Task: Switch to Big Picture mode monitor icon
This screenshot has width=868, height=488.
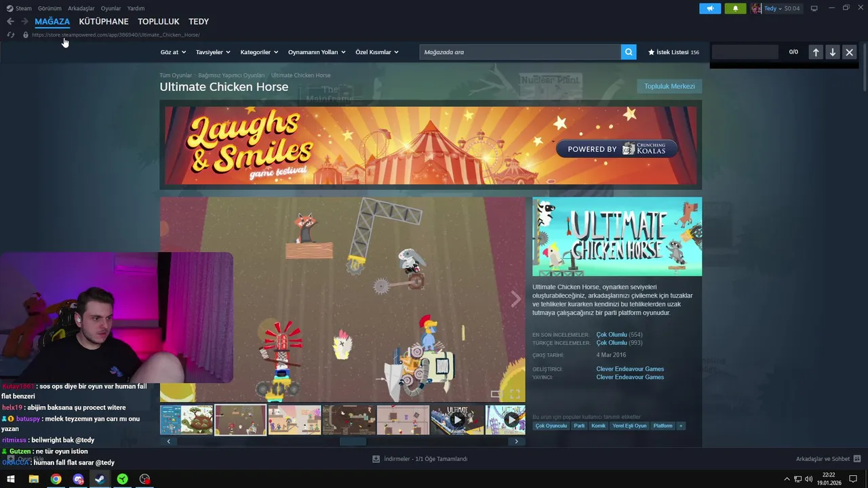Action: point(814,8)
